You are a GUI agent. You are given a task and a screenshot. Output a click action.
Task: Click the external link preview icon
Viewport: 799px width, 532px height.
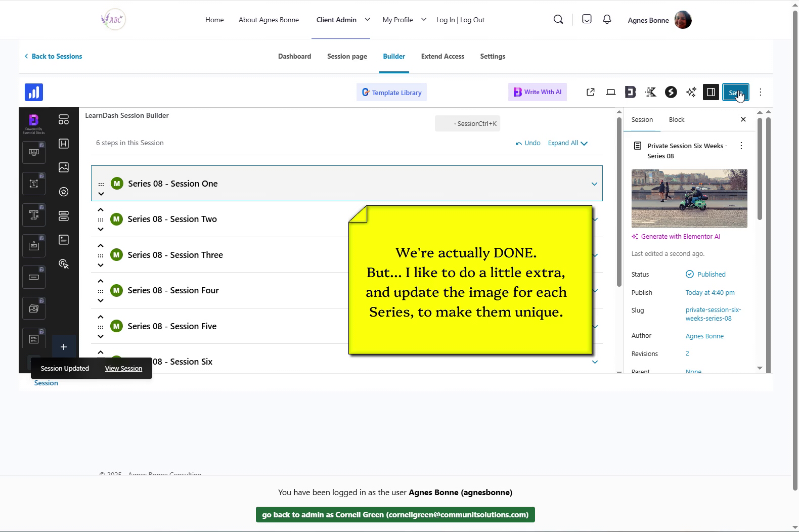[x=590, y=92]
